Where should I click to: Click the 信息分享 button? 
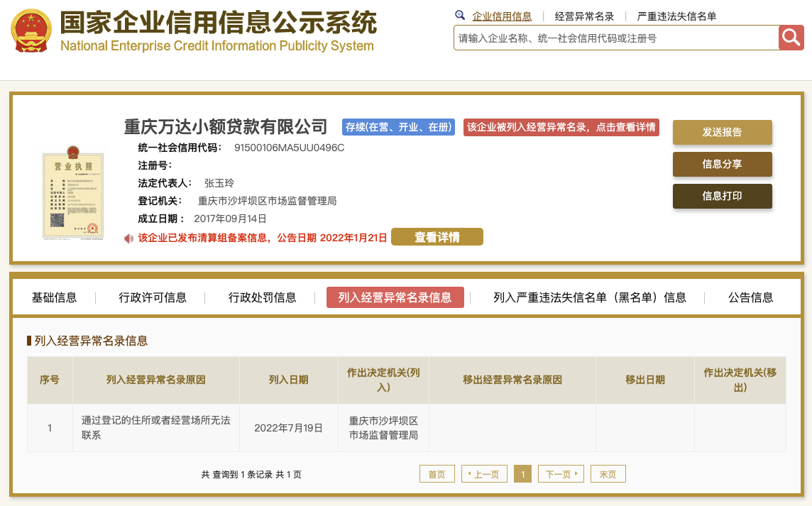click(722, 164)
